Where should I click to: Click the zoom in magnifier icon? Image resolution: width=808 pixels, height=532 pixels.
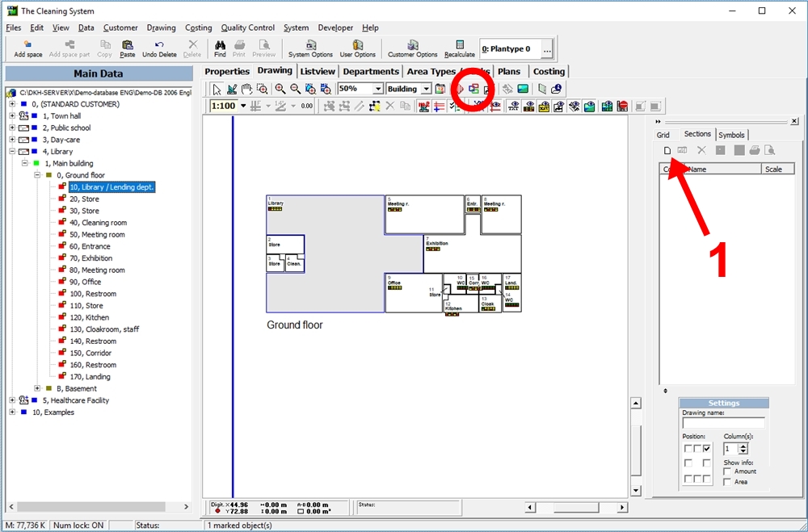[x=280, y=89]
